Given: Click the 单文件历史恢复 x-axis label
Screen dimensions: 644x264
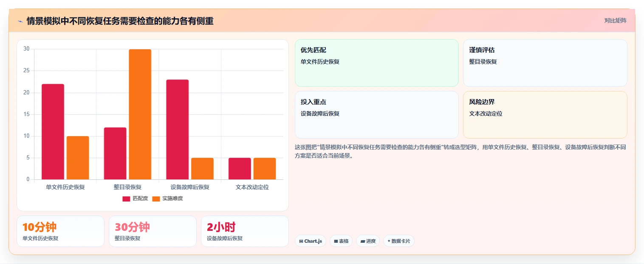Looking at the screenshot, I should 65,187.
